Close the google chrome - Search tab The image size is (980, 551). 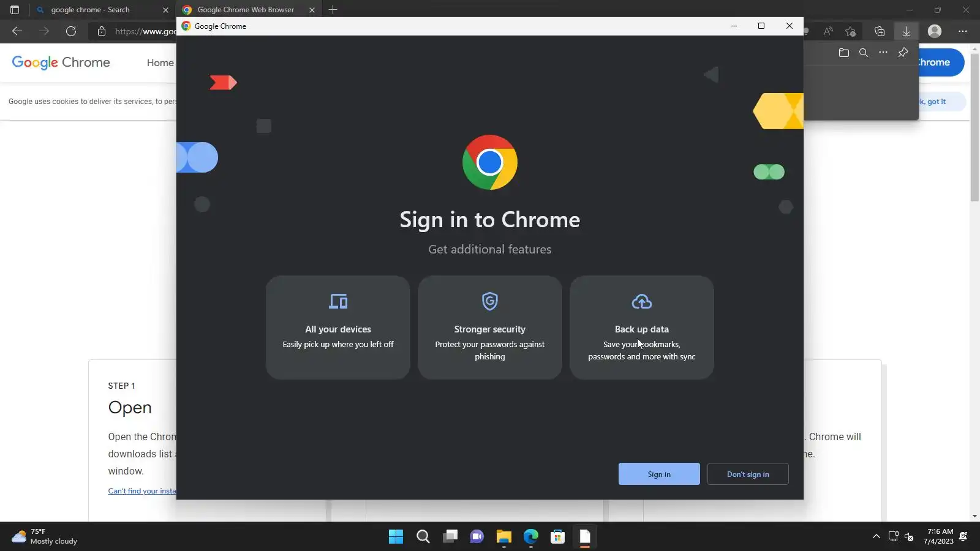(165, 10)
